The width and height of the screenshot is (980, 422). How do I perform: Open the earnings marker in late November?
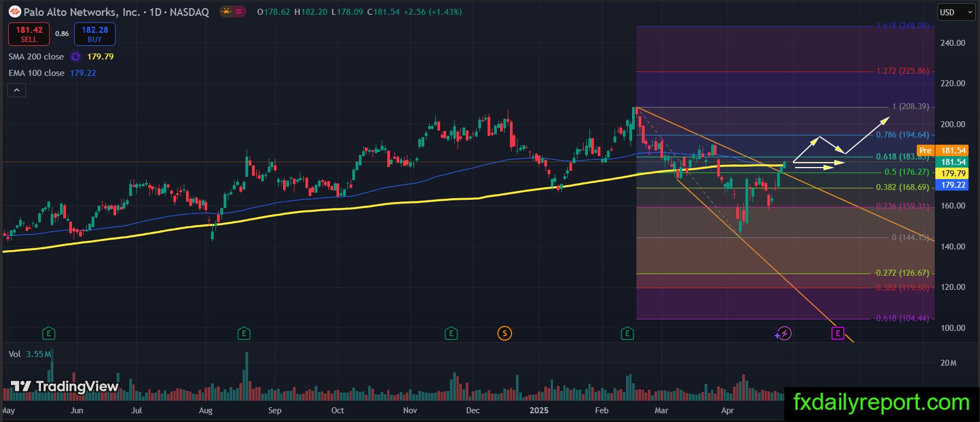(451, 333)
